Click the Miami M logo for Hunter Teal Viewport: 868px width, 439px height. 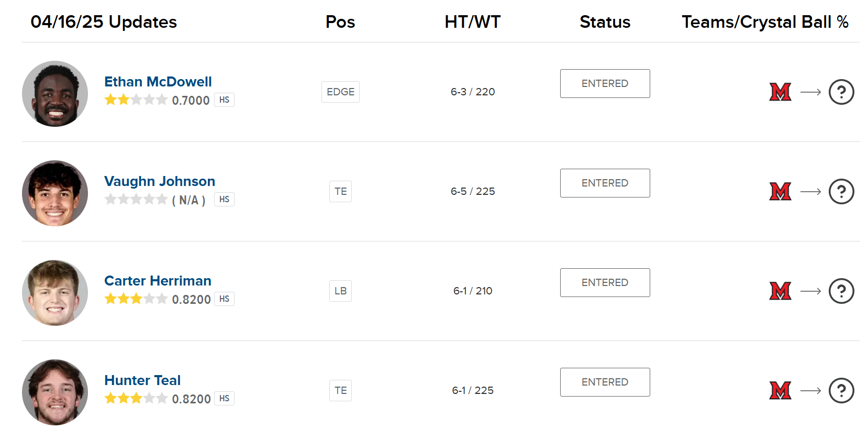coord(780,391)
